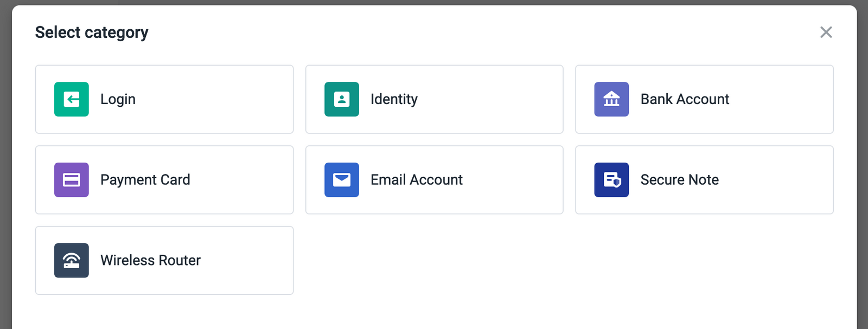Click the teal Identity person icon

tap(342, 99)
